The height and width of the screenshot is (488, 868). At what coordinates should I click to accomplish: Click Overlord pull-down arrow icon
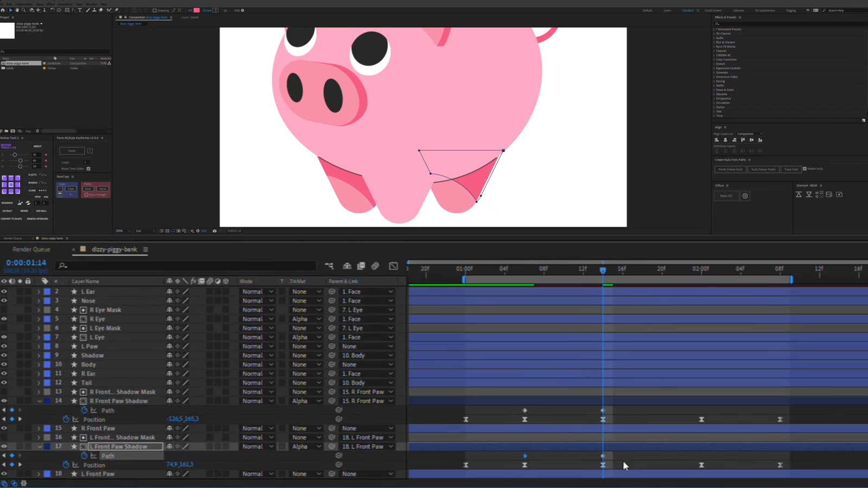point(809,194)
